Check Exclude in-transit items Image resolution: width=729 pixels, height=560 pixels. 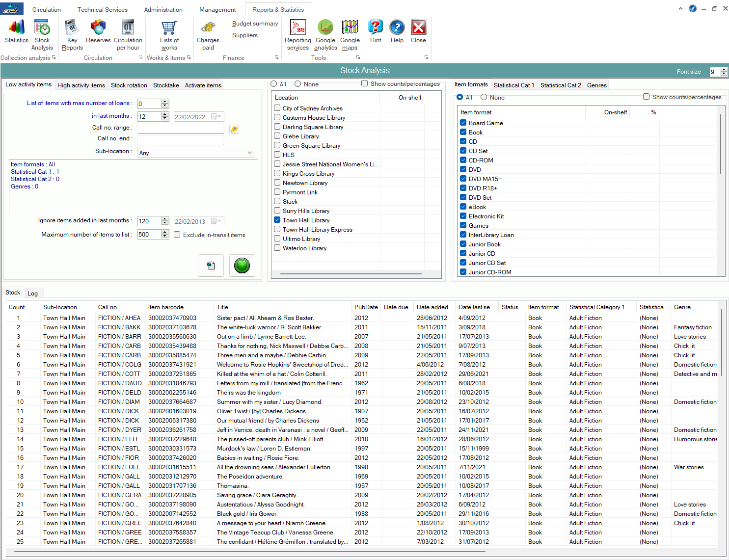tap(177, 234)
